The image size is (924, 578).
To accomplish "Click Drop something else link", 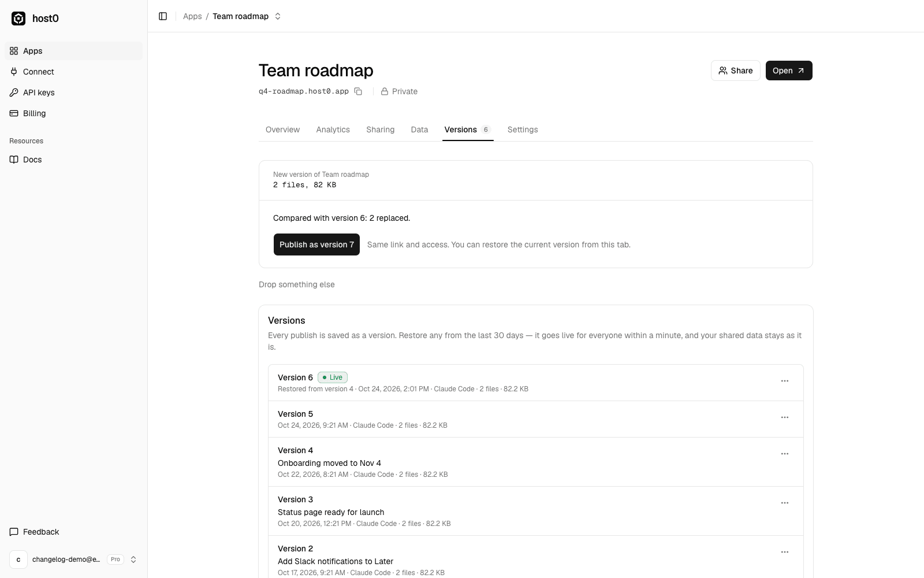I will pos(297,284).
